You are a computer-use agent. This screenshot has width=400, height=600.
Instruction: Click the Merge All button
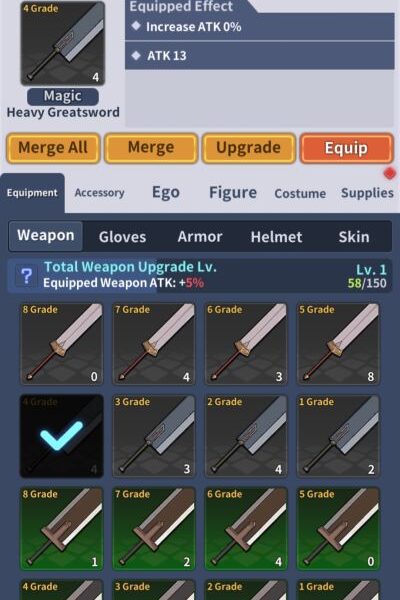coord(53,148)
